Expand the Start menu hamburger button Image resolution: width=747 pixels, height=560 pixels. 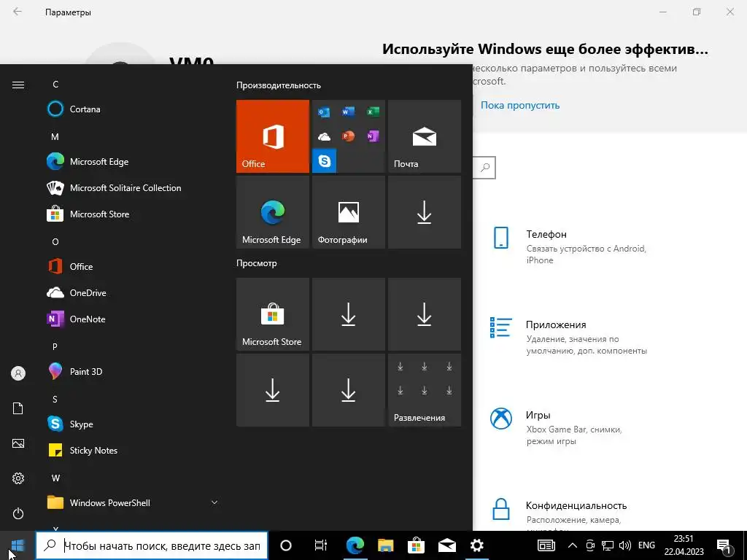(18, 85)
